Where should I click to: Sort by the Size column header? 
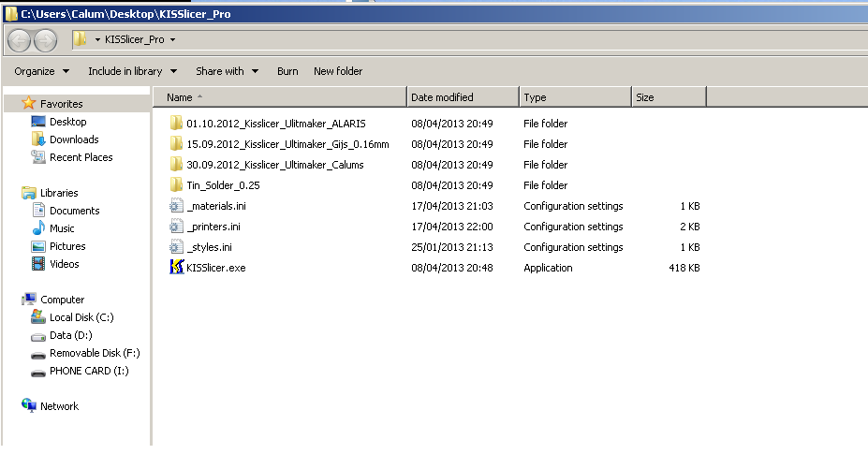coord(669,97)
